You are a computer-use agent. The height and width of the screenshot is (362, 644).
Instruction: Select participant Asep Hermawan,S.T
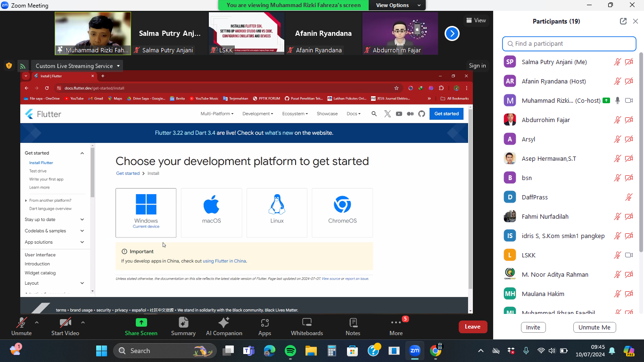tap(568, 158)
